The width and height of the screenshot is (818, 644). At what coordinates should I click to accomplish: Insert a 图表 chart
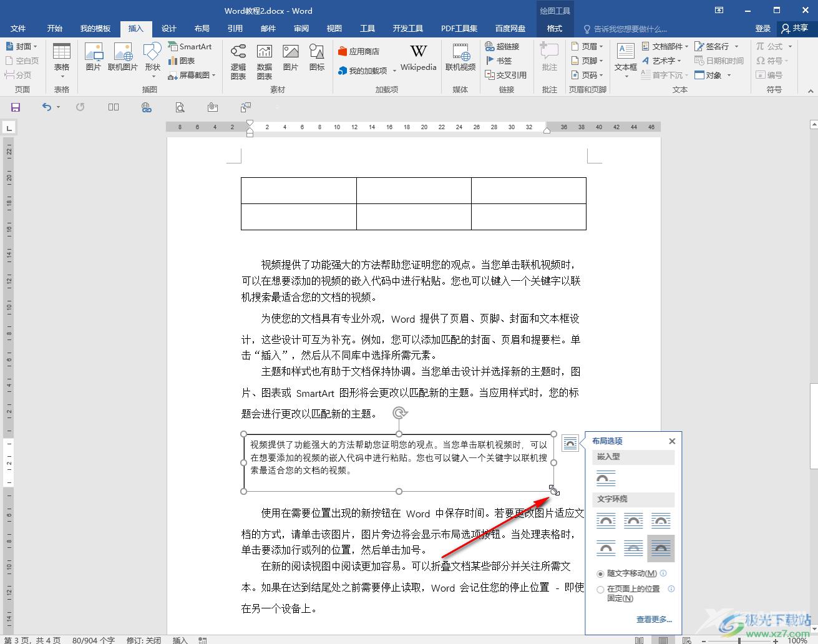[182, 61]
